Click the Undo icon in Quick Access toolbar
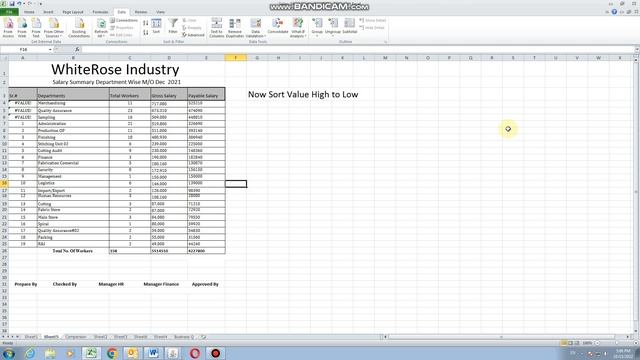640x360 pixels. click(19, 4)
